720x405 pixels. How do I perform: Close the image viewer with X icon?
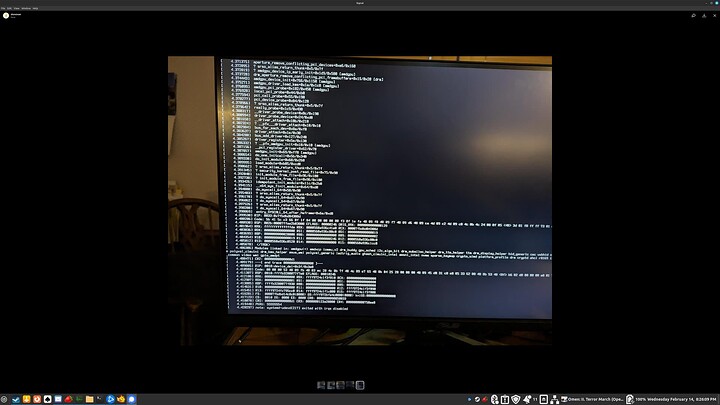click(714, 16)
